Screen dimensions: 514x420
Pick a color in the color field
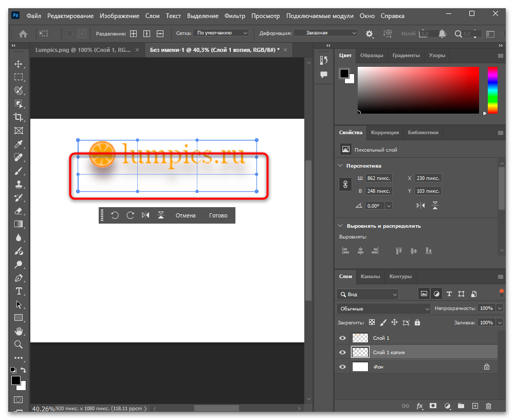(x=418, y=90)
